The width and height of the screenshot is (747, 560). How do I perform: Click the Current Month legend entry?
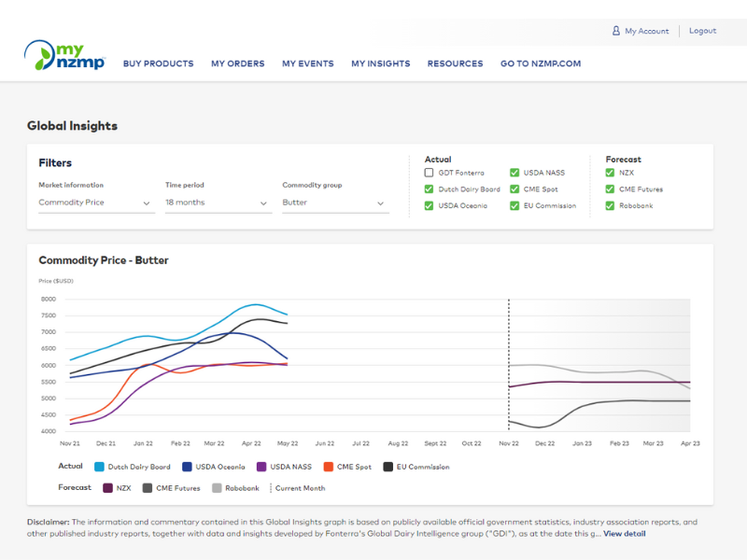tap(300, 488)
